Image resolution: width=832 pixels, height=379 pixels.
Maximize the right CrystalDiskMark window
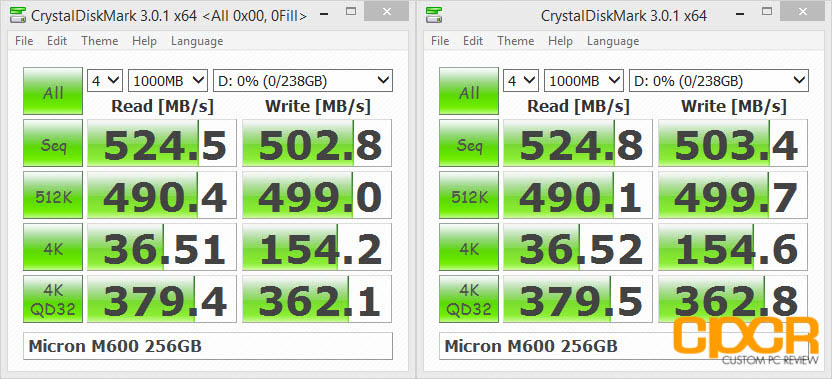(x=767, y=11)
